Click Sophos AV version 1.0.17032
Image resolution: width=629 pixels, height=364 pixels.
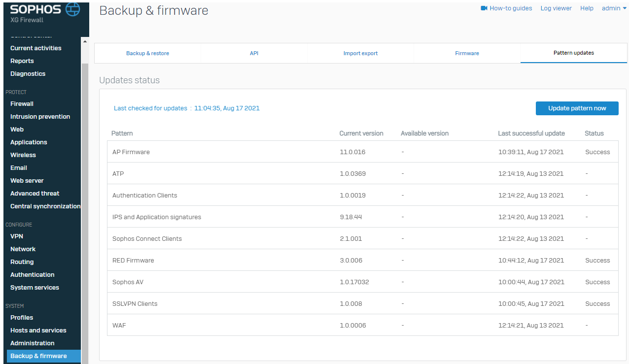pyautogui.click(x=354, y=282)
